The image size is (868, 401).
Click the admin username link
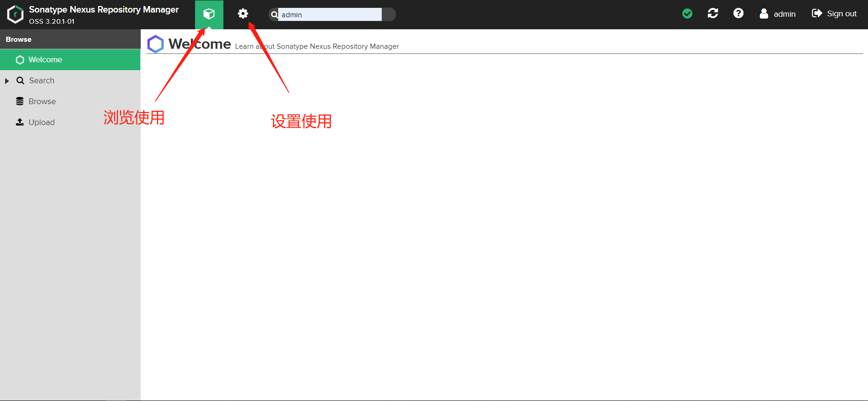point(784,14)
